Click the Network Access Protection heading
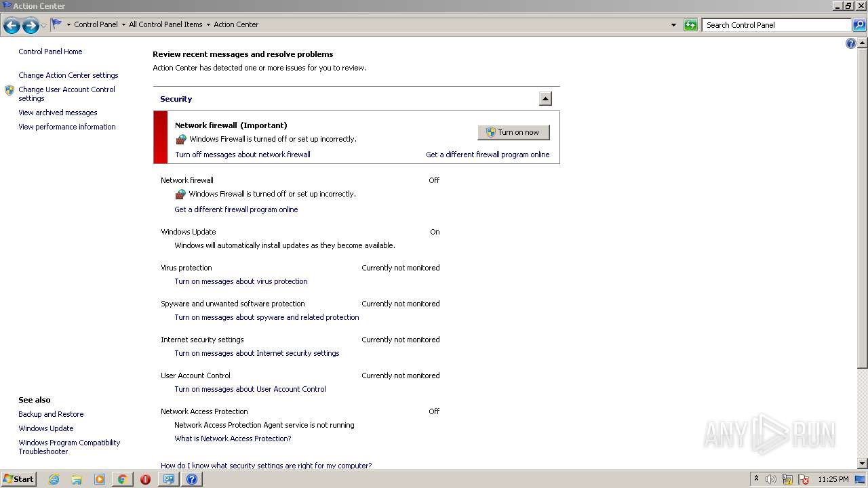The height and width of the screenshot is (488, 868). coord(204,411)
